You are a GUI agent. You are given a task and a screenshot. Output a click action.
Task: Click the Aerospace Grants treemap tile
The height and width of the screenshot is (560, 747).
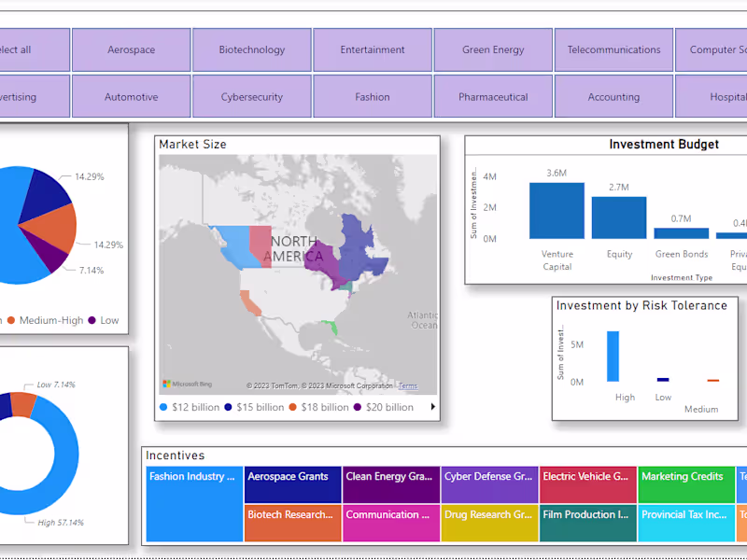coord(292,484)
